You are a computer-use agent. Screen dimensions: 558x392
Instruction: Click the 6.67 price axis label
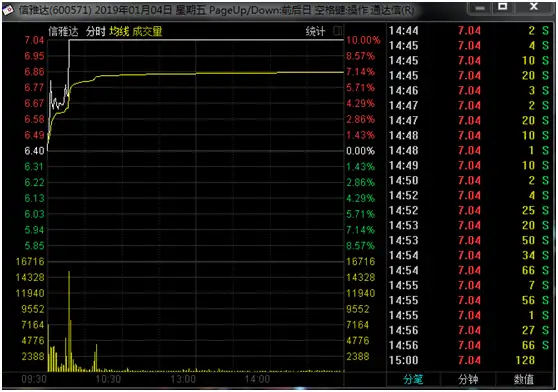pos(34,104)
